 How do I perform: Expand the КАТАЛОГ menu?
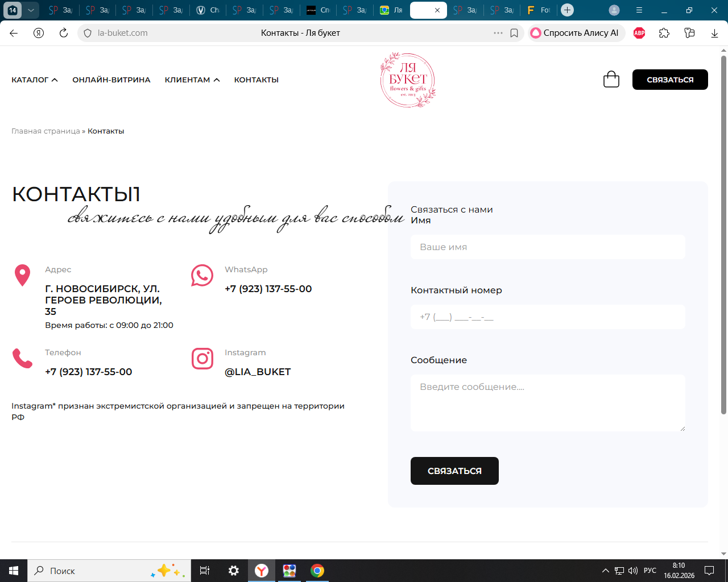pyautogui.click(x=35, y=80)
